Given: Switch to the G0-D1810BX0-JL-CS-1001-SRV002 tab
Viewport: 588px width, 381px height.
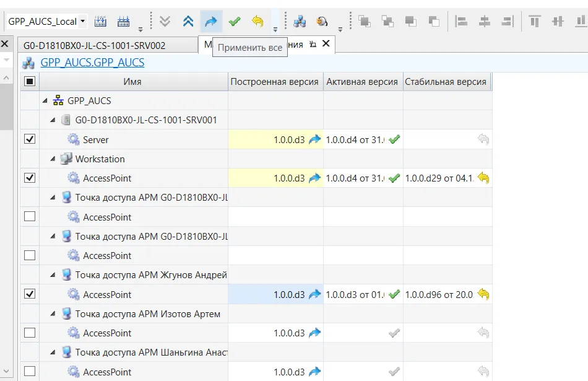Looking at the screenshot, I should (108, 45).
